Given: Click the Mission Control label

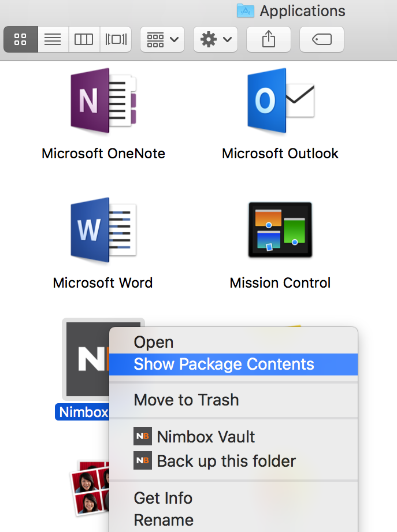Looking at the screenshot, I should (x=280, y=283).
